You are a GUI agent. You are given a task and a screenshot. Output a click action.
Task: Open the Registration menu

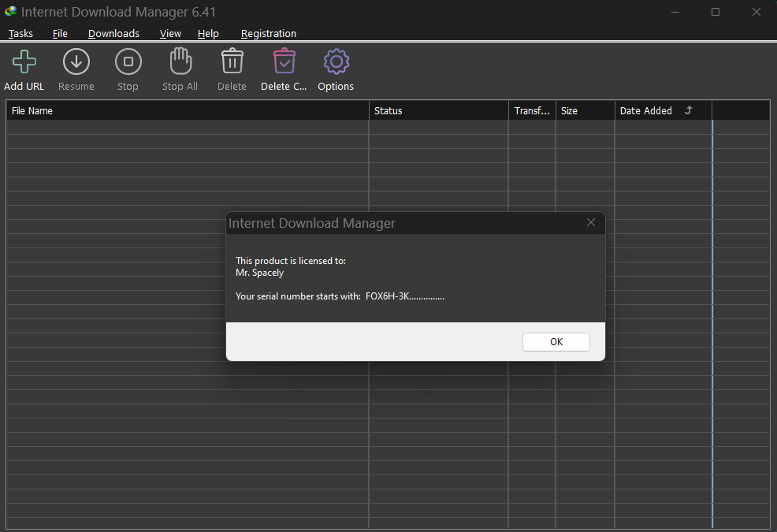pos(269,33)
